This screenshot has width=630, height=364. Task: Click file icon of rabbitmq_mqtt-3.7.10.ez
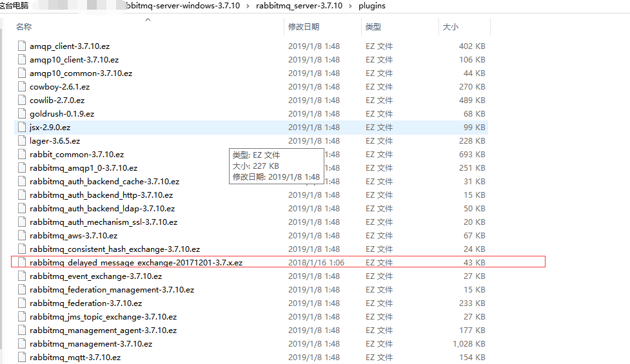tap(22, 357)
